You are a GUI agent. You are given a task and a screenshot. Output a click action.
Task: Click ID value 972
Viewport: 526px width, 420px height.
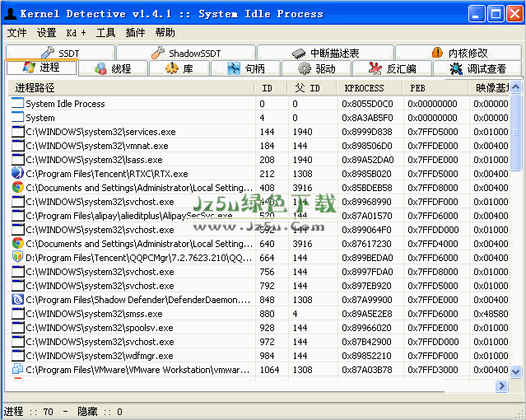267,342
